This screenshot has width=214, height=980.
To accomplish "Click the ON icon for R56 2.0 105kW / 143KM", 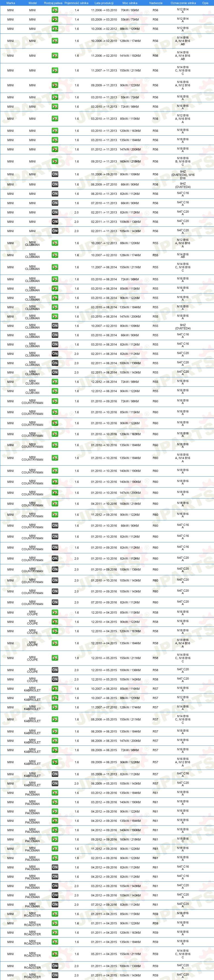I will (x=55, y=231).
